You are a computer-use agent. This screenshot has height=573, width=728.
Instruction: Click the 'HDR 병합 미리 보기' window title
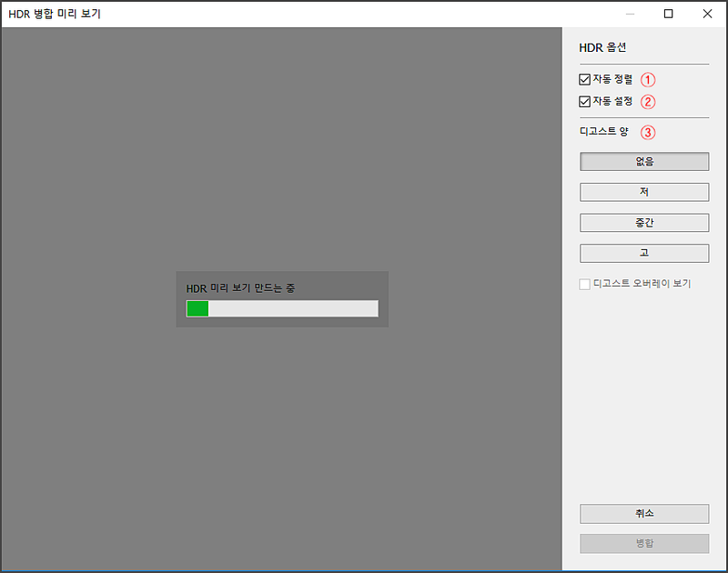click(x=55, y=14)
